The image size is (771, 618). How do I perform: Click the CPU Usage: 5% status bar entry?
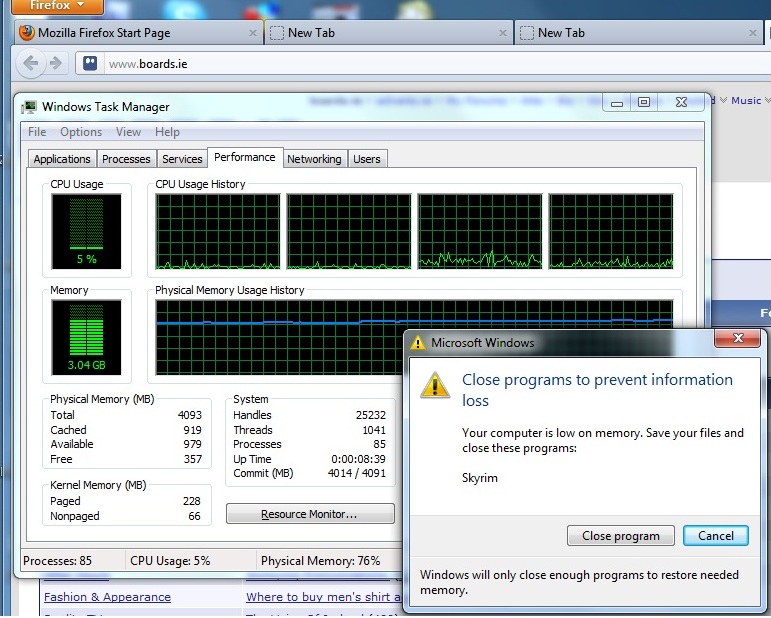tap(170, 561)
